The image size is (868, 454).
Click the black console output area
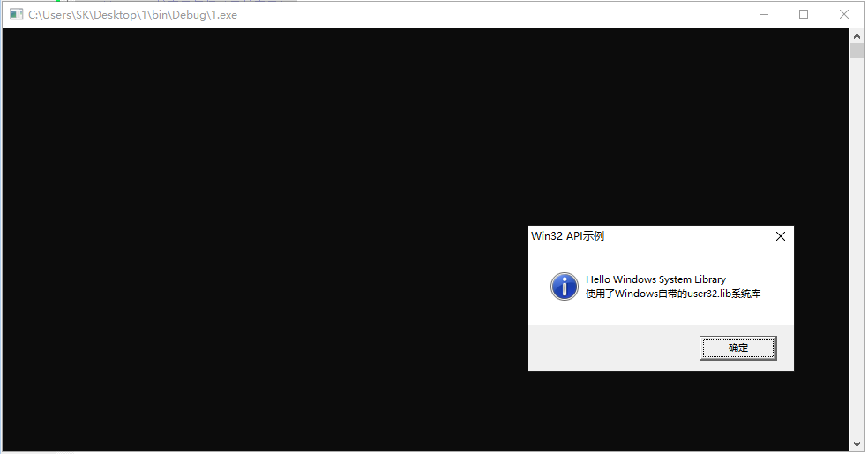[x=265, y=238]
